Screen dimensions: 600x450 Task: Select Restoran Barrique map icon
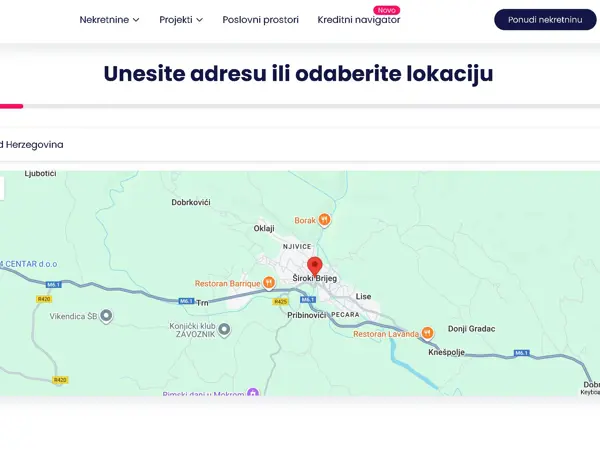pos(269,283)
